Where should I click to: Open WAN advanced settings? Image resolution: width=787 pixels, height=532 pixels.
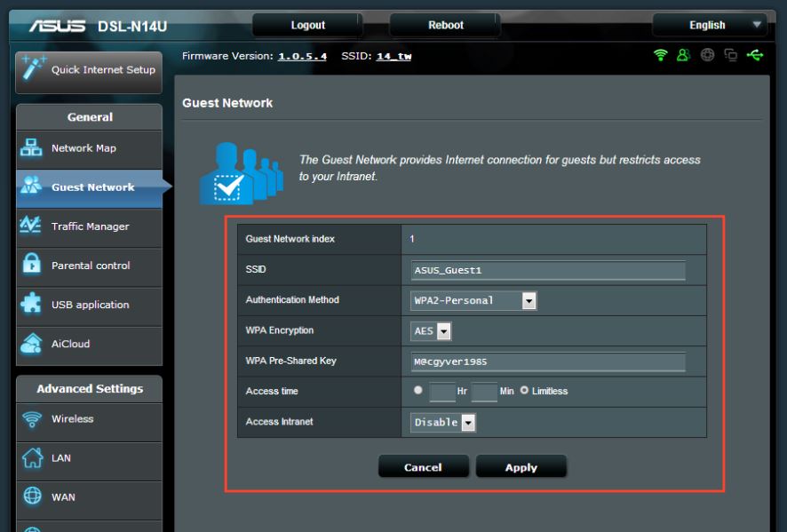(90, 500)
